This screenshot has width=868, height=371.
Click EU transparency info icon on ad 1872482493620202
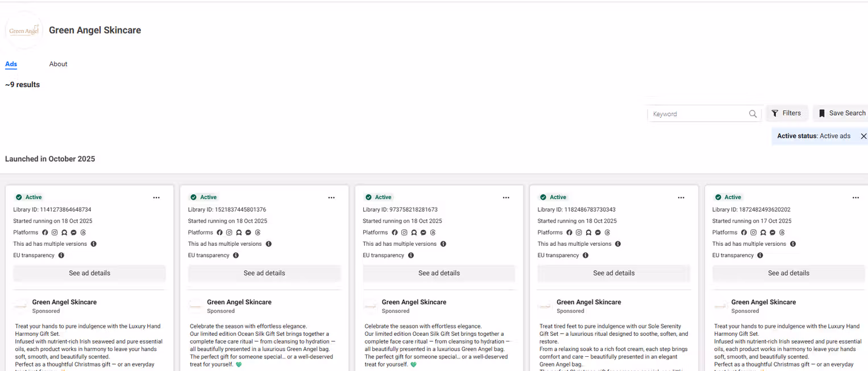761,255
